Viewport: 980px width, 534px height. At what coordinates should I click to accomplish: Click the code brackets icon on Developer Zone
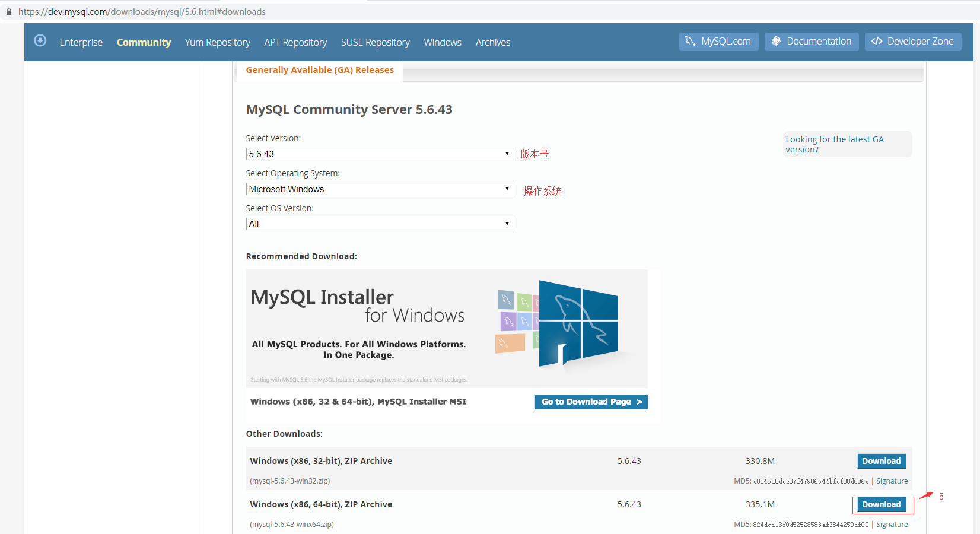click(x=877, y=41)
